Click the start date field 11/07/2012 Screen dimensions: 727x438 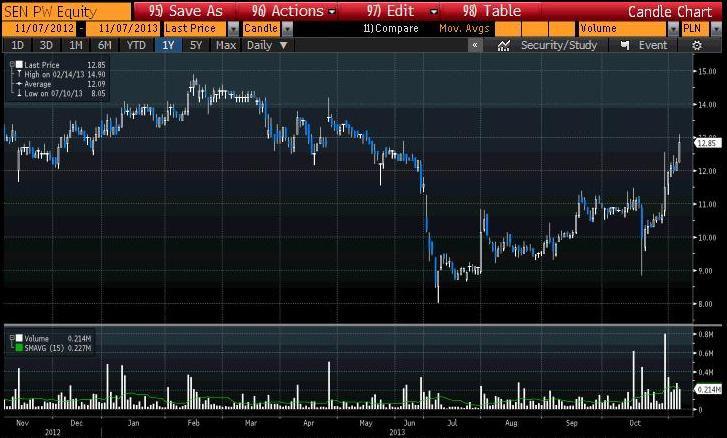pyautogui.click(x=39, y=29)
